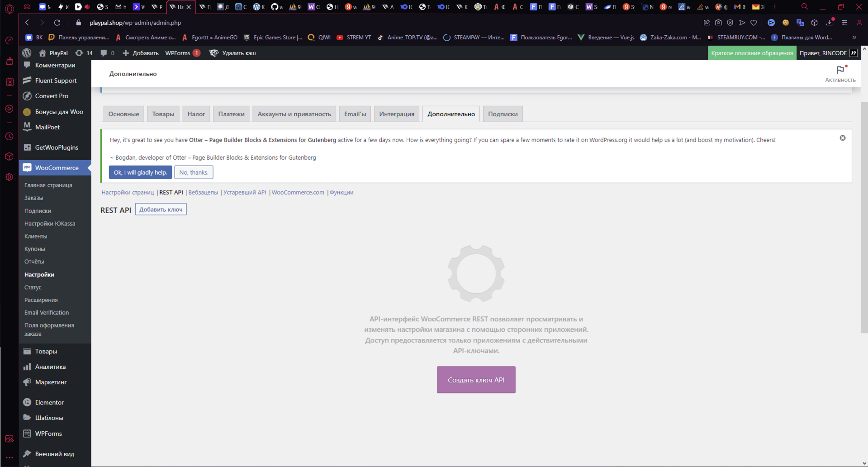Open Email'ы tab
The height and width of the screenshot is (467, 868).
[x=355, y=114]
